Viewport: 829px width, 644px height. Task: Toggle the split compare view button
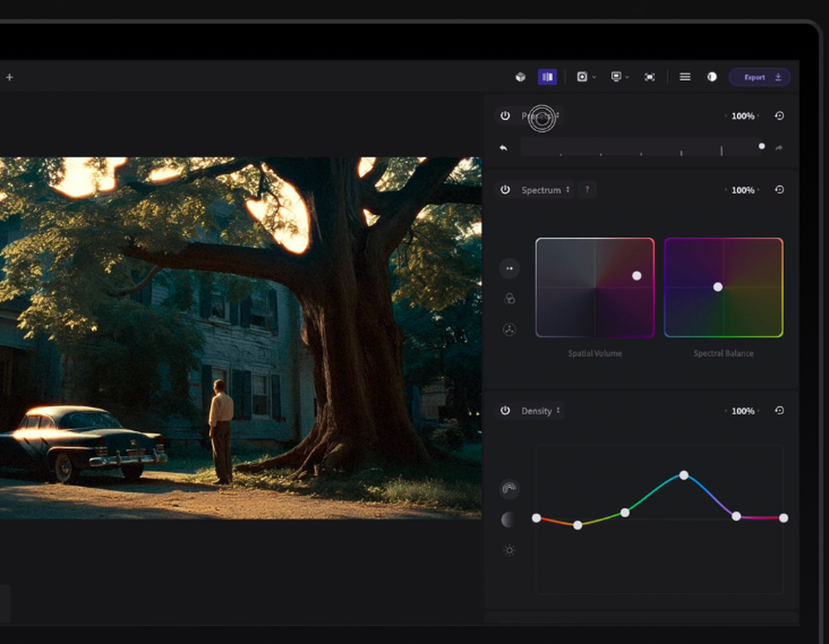pos(547,77)
